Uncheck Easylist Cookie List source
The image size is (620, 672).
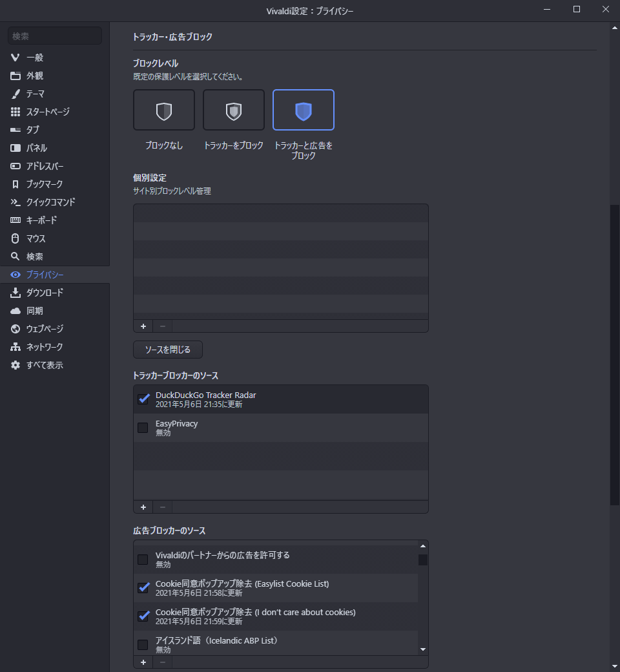[143, 587]
